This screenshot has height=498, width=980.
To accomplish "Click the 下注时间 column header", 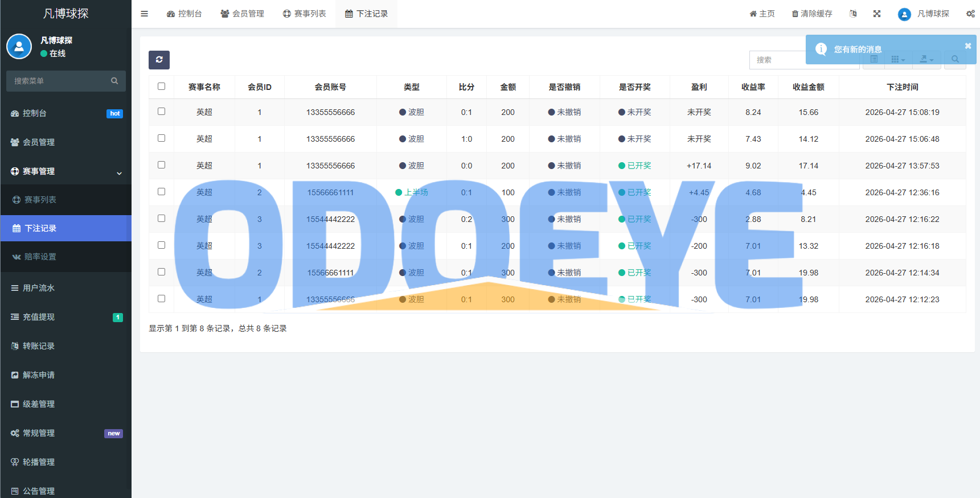I will point(902,87).
